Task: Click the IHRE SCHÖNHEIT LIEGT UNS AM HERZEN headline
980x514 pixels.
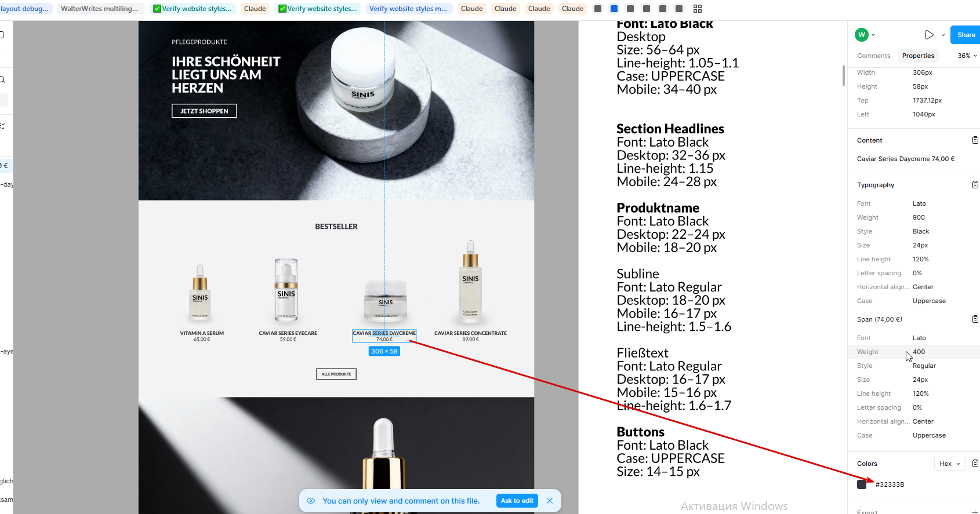Action: click(x=226, y=75)
